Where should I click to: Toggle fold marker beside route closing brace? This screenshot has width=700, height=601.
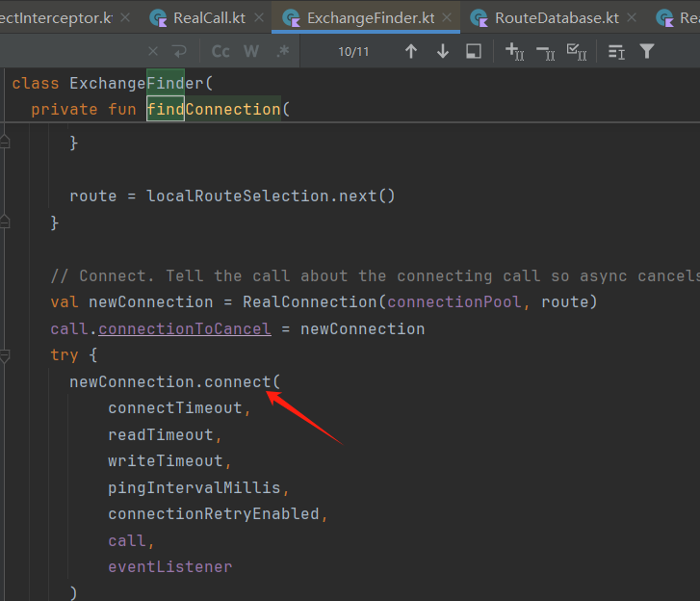5,222
